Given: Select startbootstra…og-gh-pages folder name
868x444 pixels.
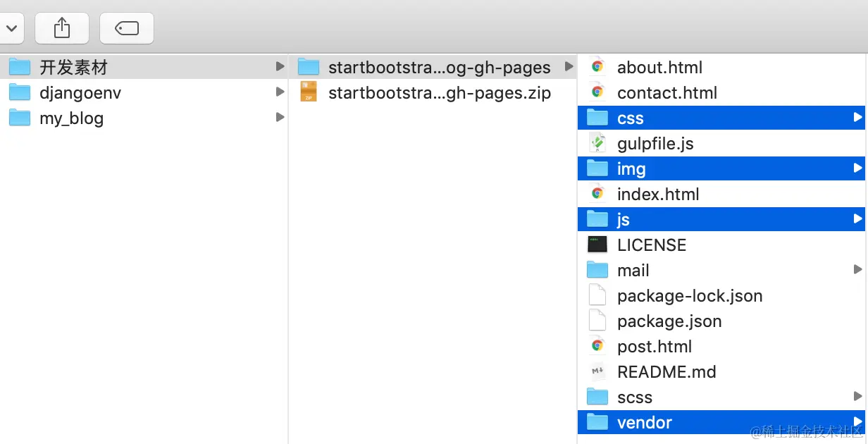Looking at the screenshot, I should point(440,68).
